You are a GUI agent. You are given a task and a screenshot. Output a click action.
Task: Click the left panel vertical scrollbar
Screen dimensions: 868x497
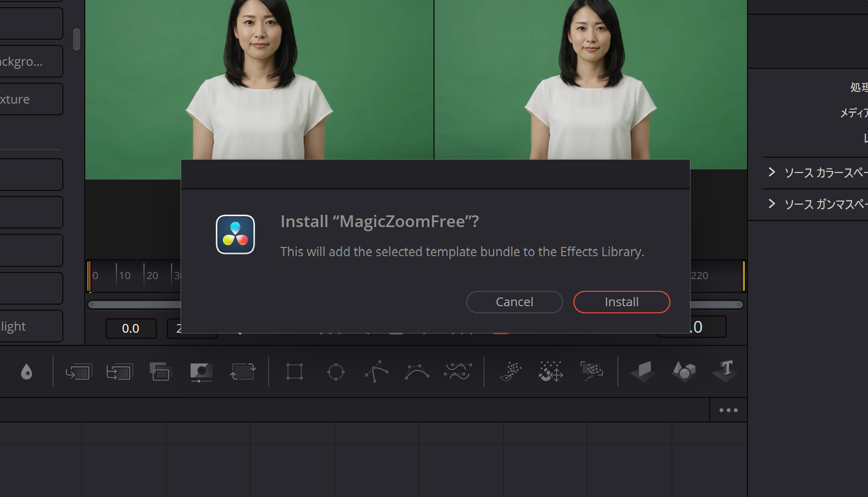(x=77, y=39)
